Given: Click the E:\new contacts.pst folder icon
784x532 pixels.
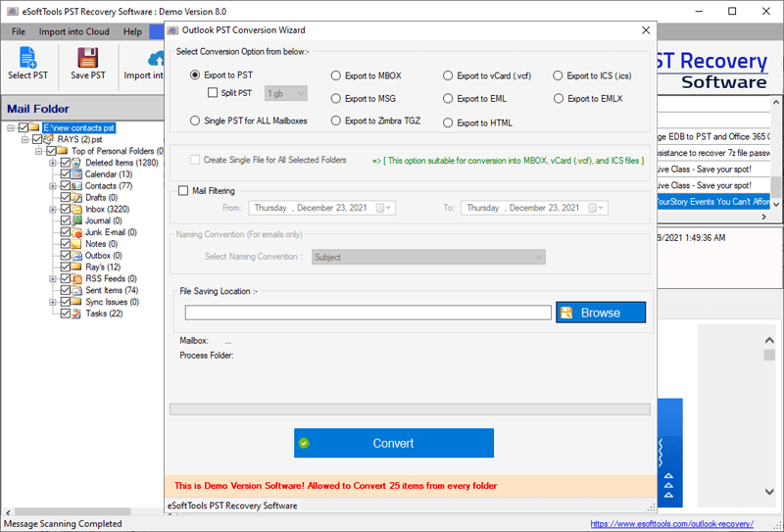Looking at the screenshot, I should 34,127.
